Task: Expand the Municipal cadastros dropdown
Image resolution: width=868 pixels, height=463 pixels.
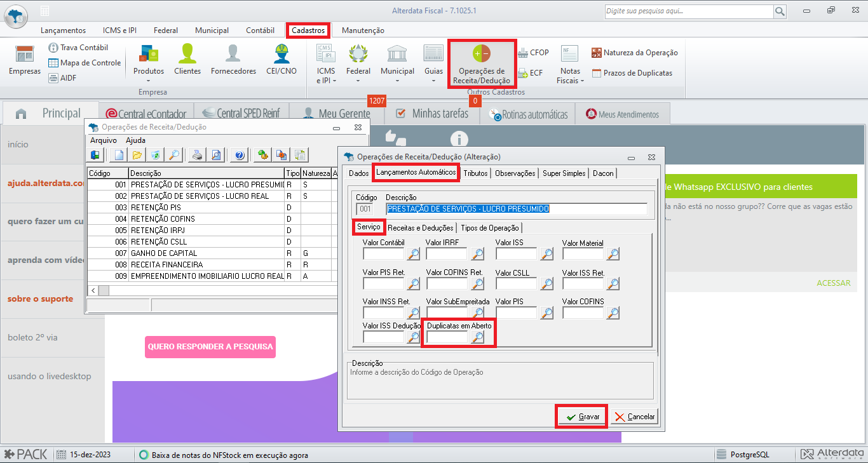Action: 397,81
